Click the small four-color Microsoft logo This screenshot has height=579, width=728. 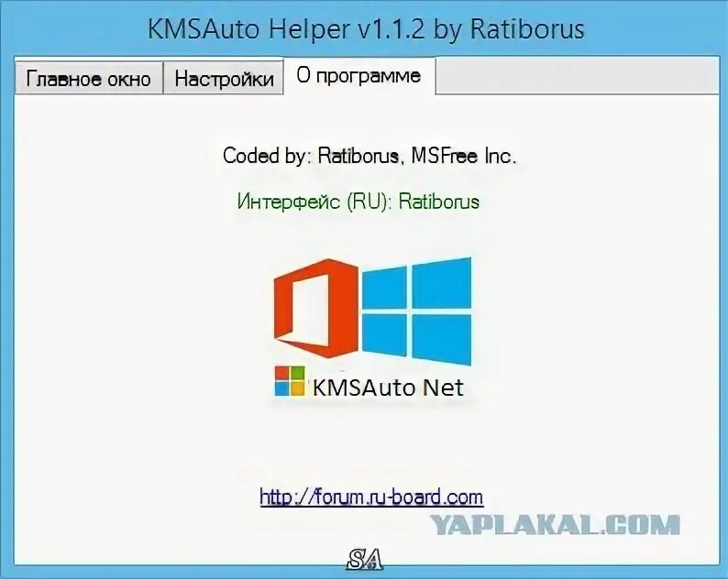click(290, 381)
